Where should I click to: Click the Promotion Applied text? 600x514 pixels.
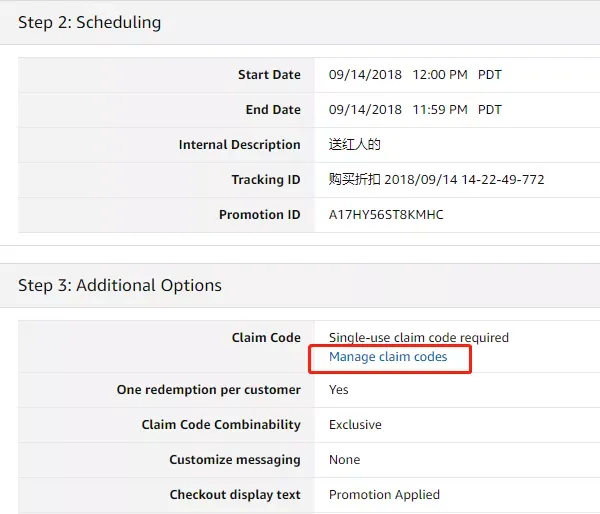(384, 495)
